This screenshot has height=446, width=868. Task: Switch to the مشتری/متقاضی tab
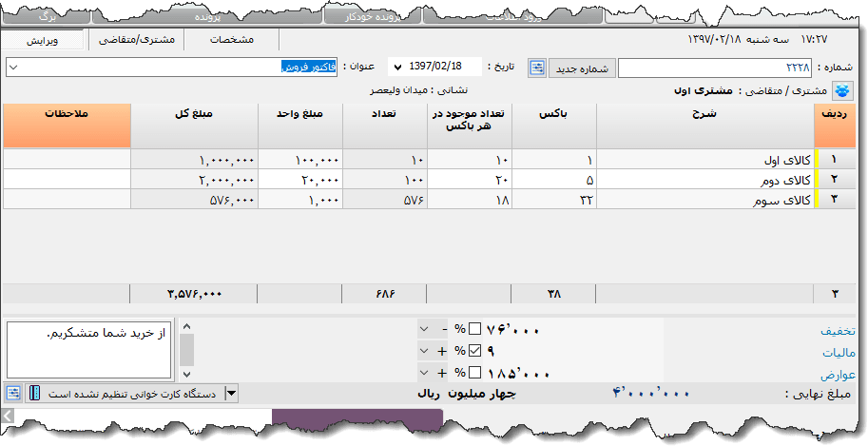136,39
